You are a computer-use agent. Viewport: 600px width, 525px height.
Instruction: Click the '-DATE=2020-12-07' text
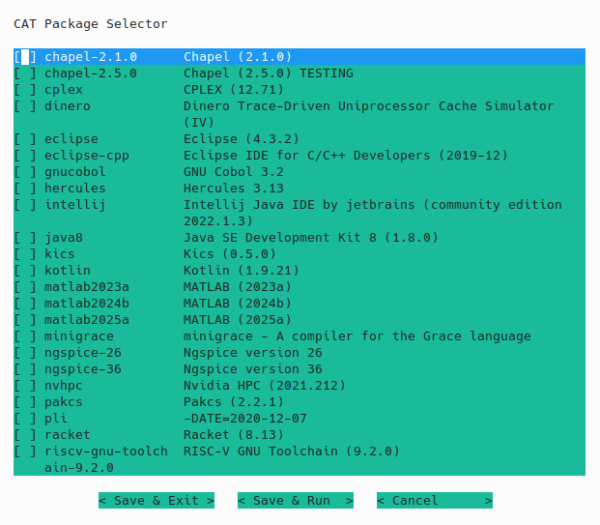(x=245, y=419)
